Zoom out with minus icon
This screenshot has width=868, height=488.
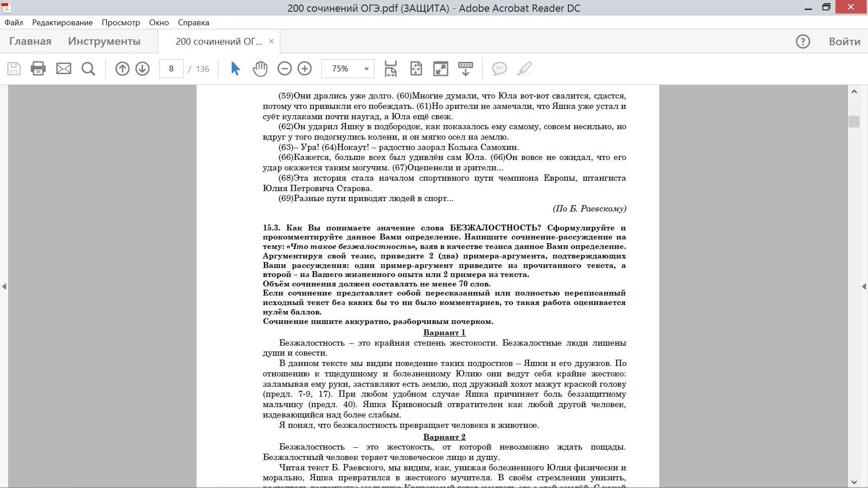point(284,69)
